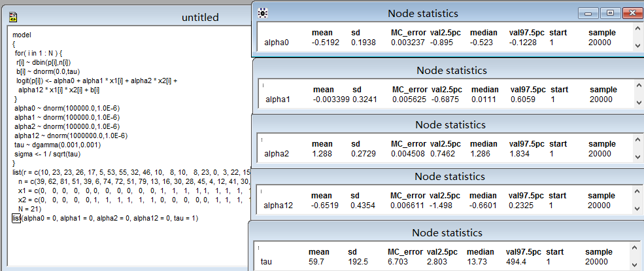
Task: Click the alpha1 node name in statistics
Action: tap(278, 99)
